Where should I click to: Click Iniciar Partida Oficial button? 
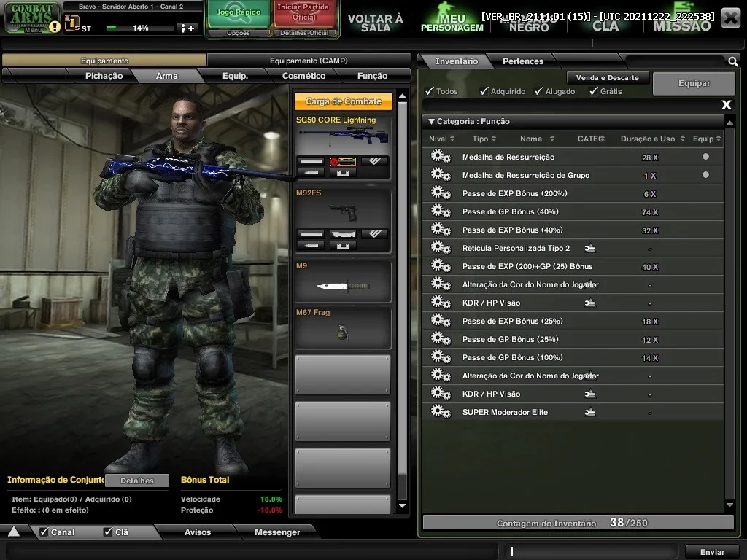(x=303, y=13)
